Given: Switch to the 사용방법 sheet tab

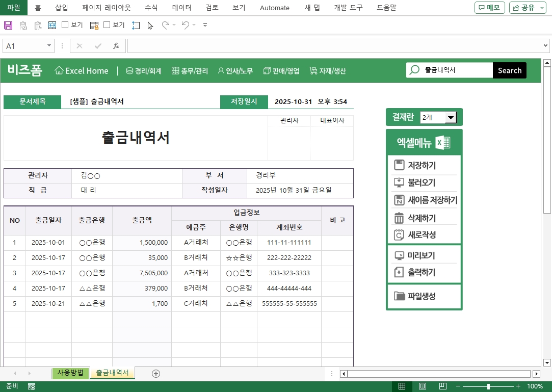Looking at the screenshot, I should point(70,373).
